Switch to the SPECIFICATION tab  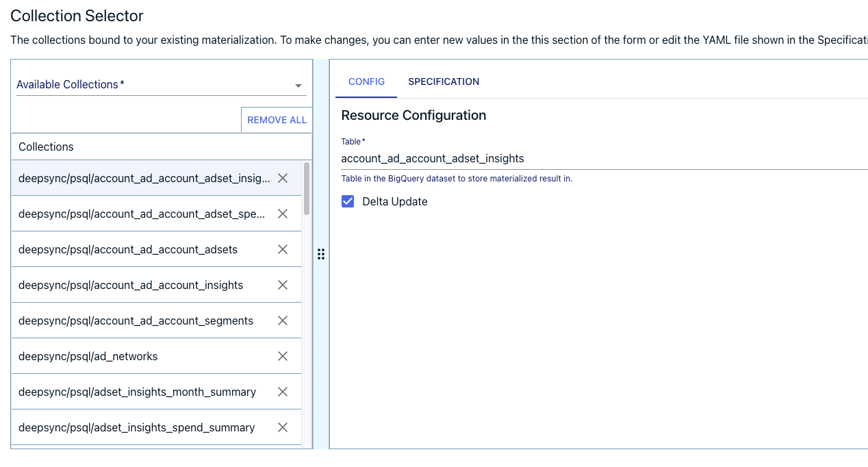[444, 81]
